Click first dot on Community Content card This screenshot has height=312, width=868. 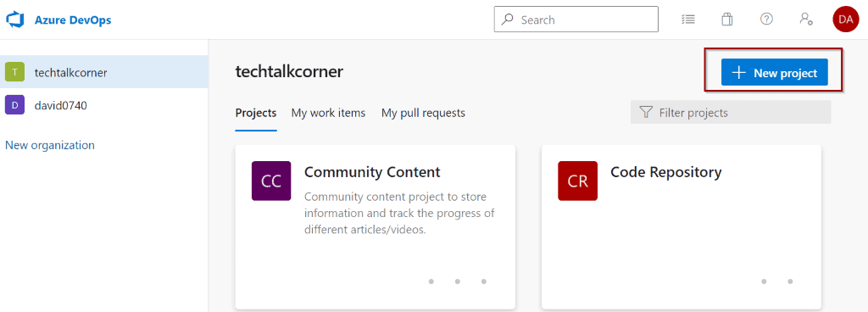(431, 281)
